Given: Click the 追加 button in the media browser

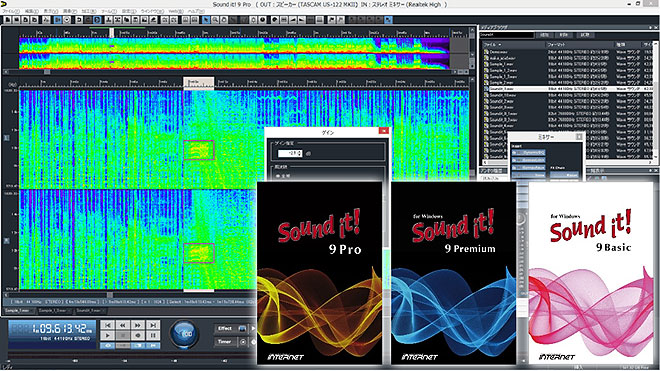Looking at the screenshot, I should tap(545, 35).
